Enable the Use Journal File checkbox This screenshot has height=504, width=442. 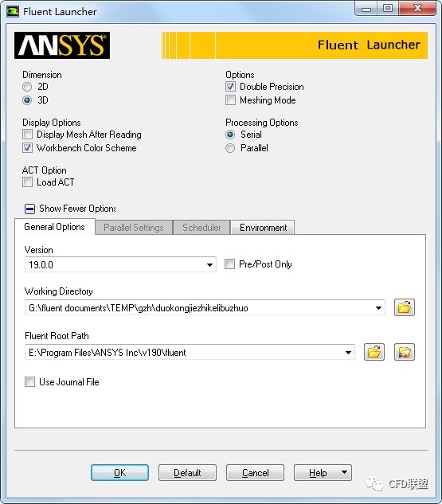(29, 382)
